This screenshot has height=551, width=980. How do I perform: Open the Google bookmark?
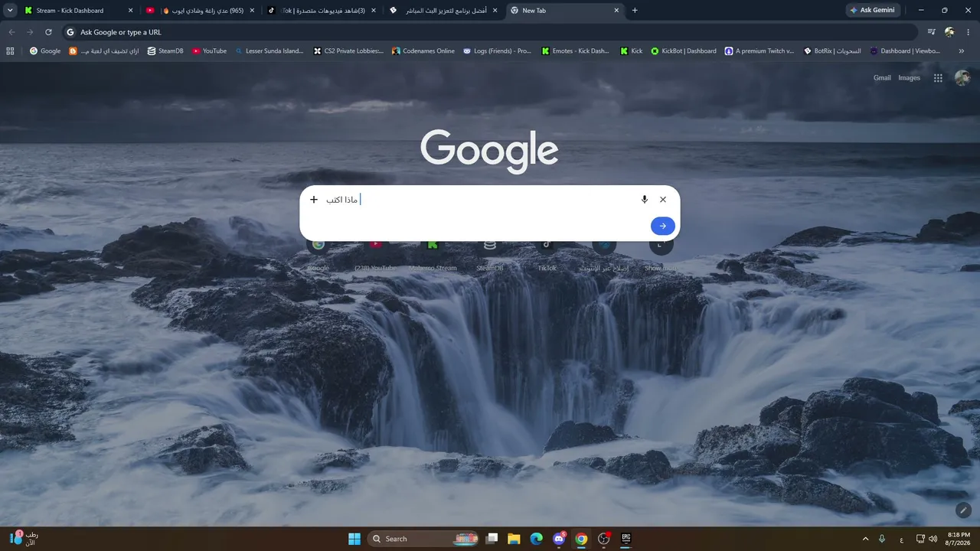[x=44, y=51]
